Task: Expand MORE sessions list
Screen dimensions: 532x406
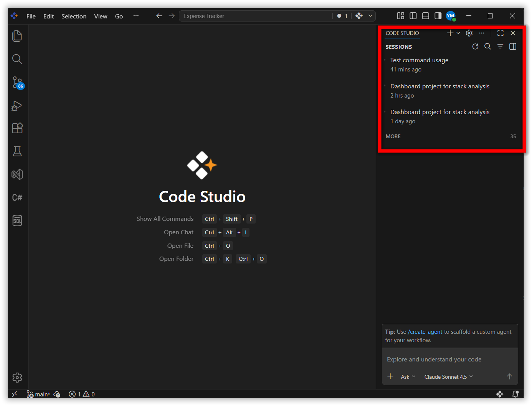Action: (451, 136)
